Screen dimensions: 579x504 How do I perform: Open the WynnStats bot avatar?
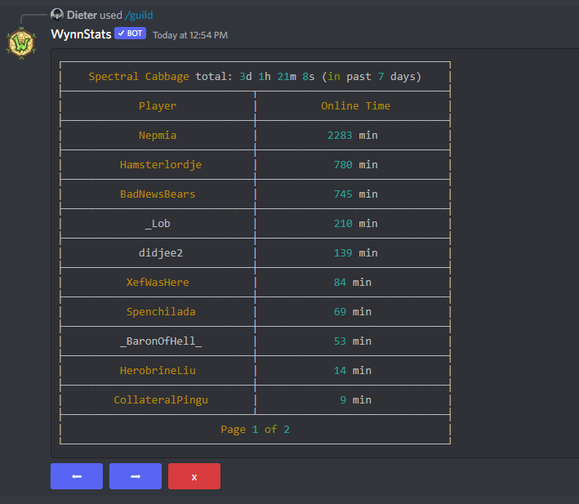(x=21, y=43)
